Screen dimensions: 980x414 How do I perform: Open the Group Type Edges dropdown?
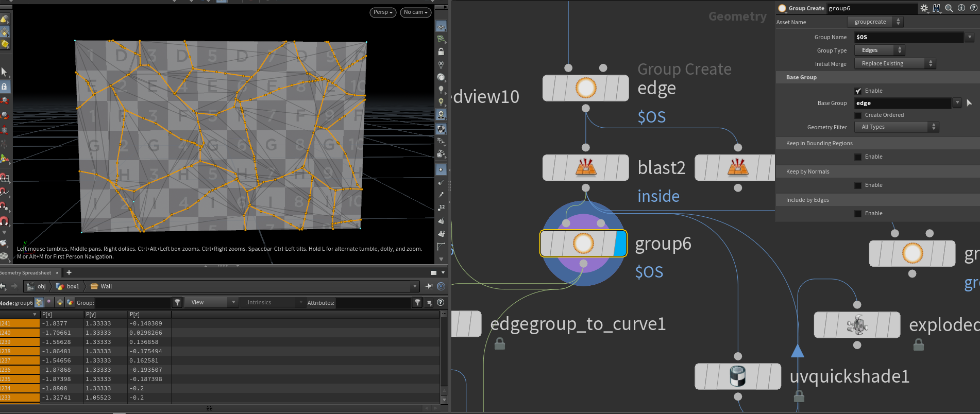[x=880, y=50]
